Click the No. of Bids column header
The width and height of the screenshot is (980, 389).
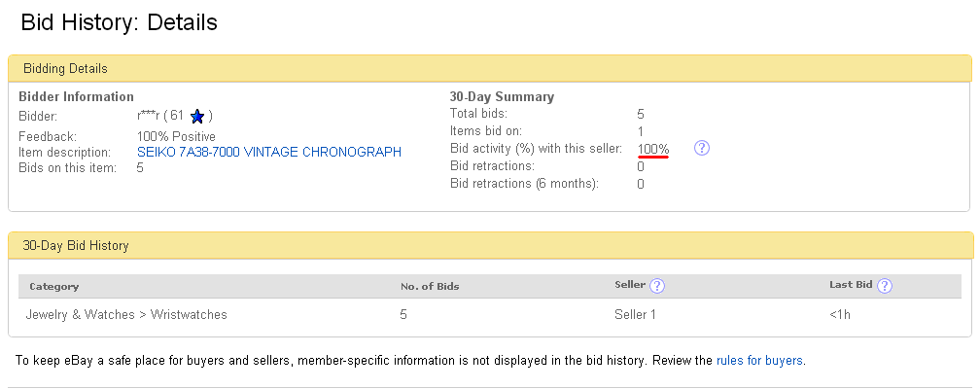pos(430,287)
